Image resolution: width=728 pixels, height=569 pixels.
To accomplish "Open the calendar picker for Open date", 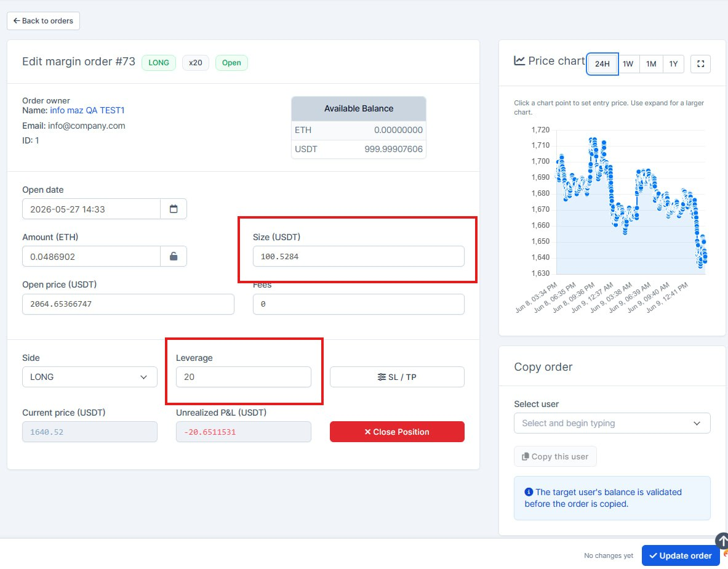I will [174, 209].
